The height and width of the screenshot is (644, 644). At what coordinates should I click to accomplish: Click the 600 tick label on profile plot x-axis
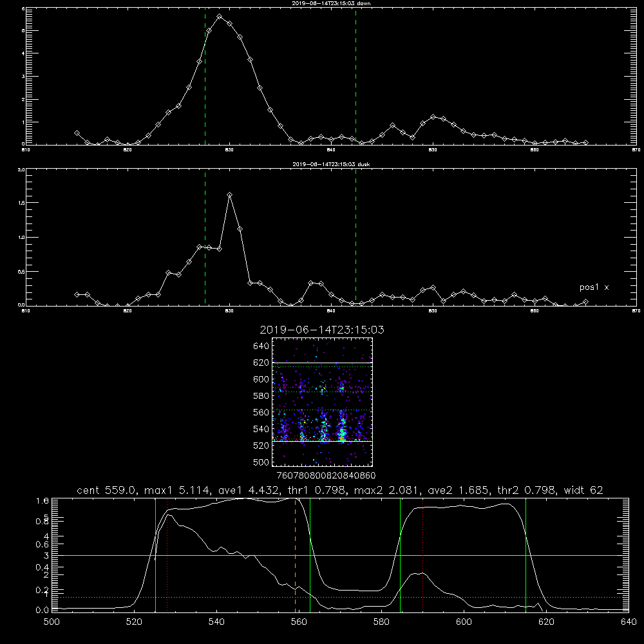pyautogui.click(x=464, y=622)
